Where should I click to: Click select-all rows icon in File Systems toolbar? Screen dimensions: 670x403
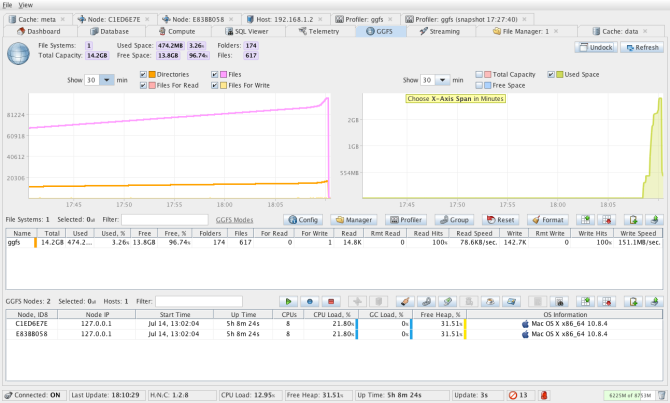(585, 220)
